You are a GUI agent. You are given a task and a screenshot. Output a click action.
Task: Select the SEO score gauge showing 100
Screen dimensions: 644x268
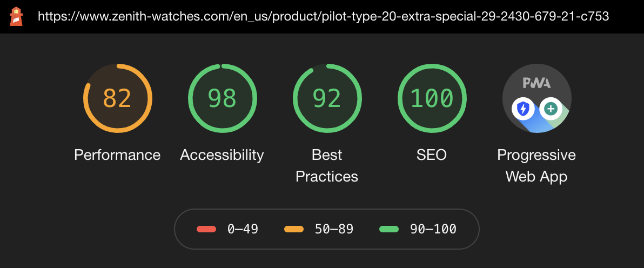point(432,98)
